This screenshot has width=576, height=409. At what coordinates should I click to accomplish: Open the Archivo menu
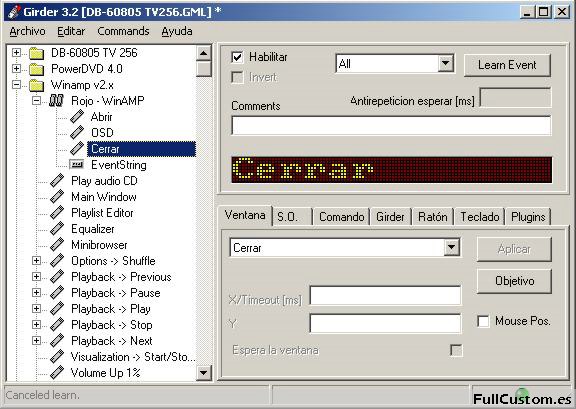[x=28, y=31]
